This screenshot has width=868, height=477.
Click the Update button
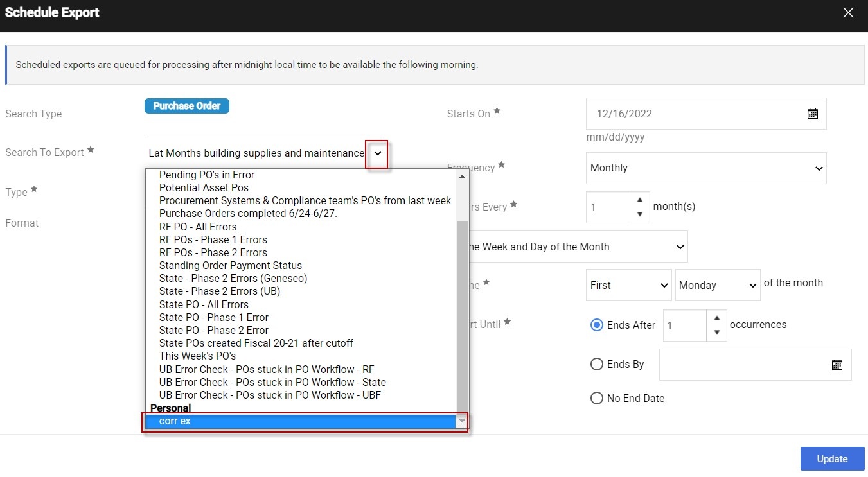click(x=832, y=458)
